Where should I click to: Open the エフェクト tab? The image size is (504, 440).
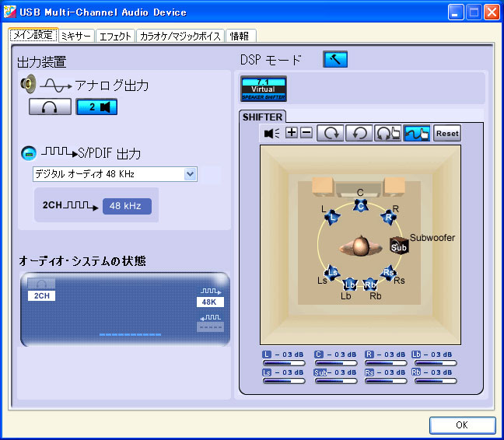pyautogui.click(x=115, y=36)
